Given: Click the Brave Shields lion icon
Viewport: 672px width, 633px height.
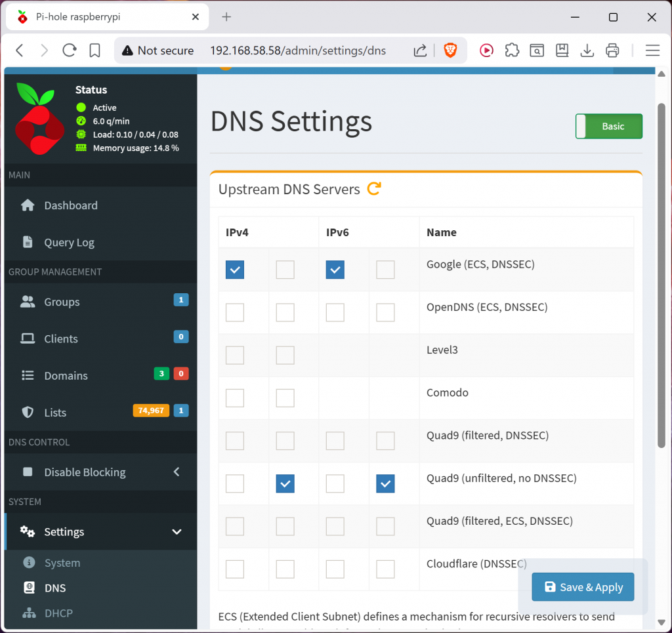Looking at the screenshot, I should pyautogui.click(x=450, y=51).
